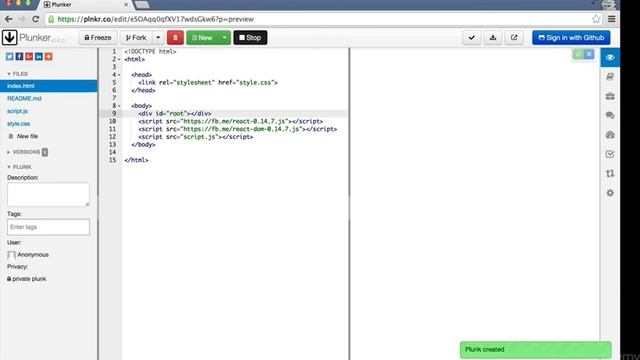Share the plunk on Google Plus

click(x=29, y=56)
